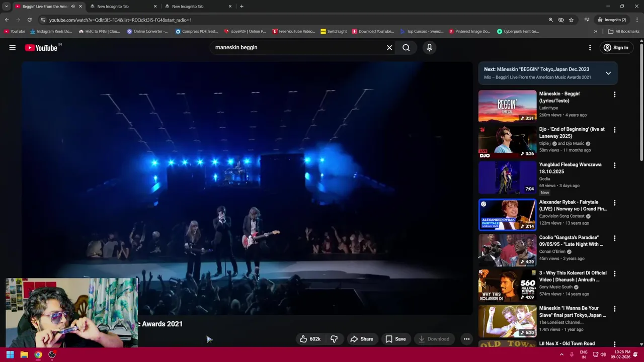Go back in browser history
644x362 pixels.
[7, 20]
